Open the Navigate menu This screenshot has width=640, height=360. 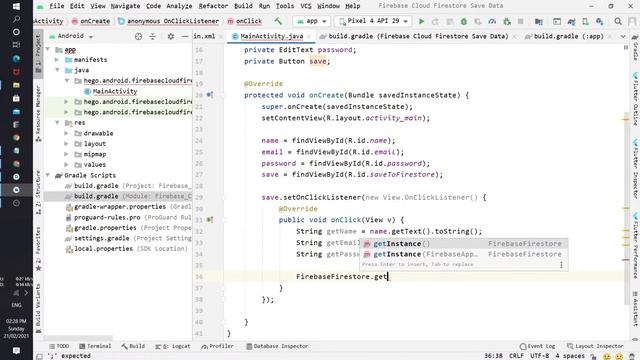[x=125, y=6]
